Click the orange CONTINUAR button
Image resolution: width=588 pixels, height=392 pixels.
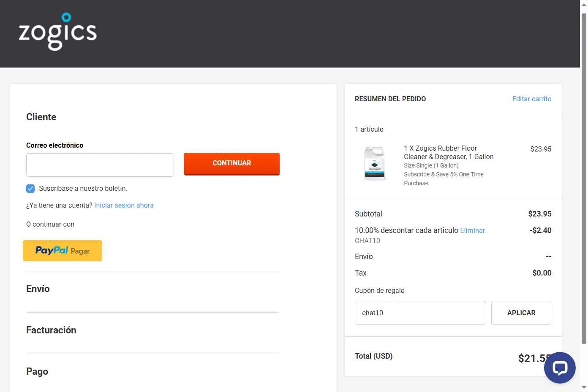pyautogui.click(x=232, y=164)
